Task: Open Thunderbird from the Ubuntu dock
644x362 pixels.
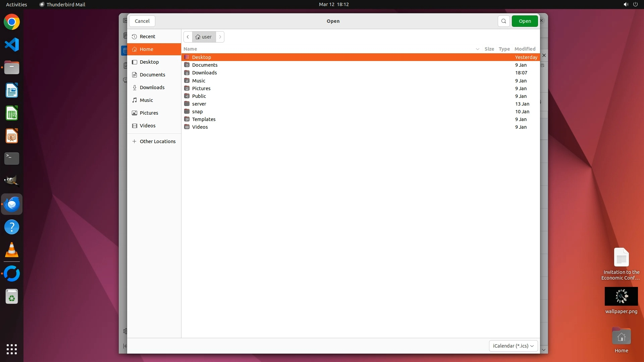Action: point(12,204)
